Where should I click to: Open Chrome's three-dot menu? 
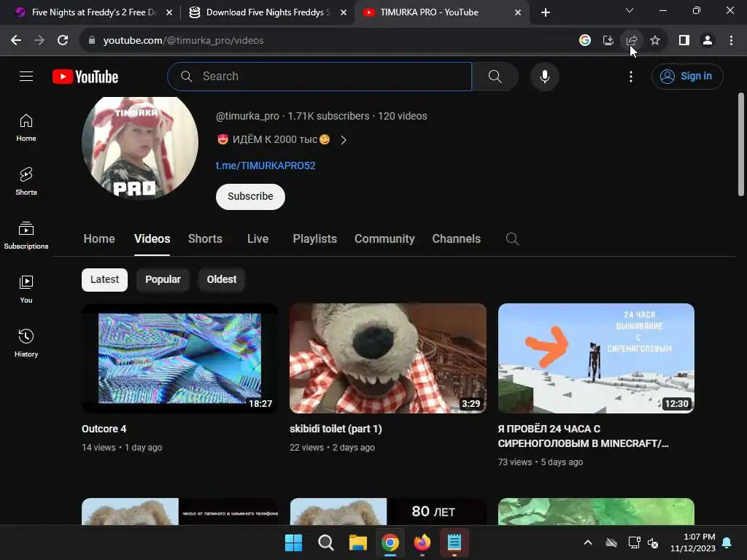click(x=731, y=41)
